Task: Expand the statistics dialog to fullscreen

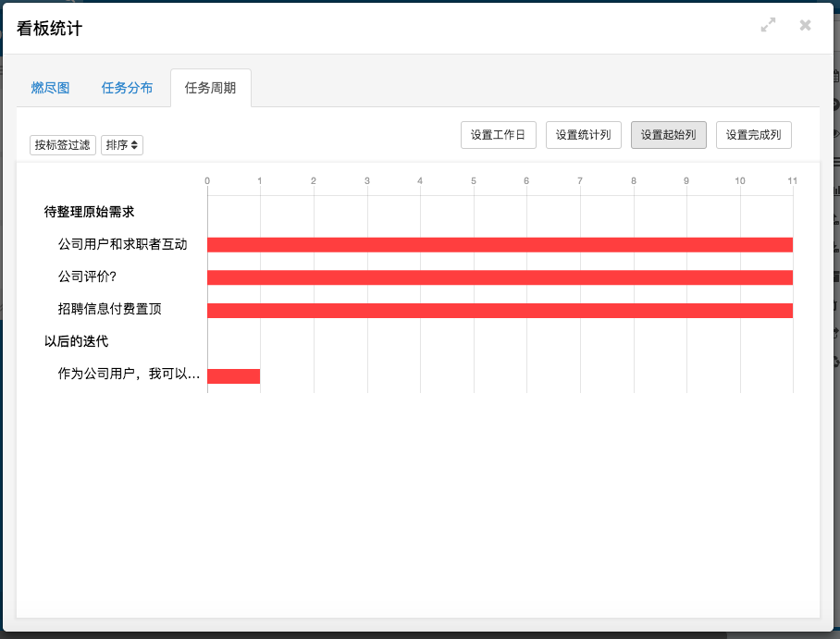Action: click(x=768, y=25)
